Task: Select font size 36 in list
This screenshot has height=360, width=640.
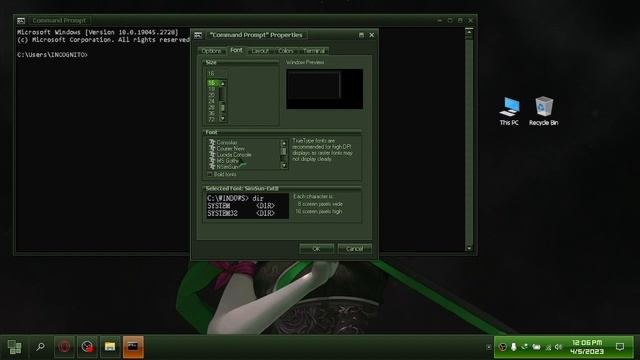Action: point(213,113)
